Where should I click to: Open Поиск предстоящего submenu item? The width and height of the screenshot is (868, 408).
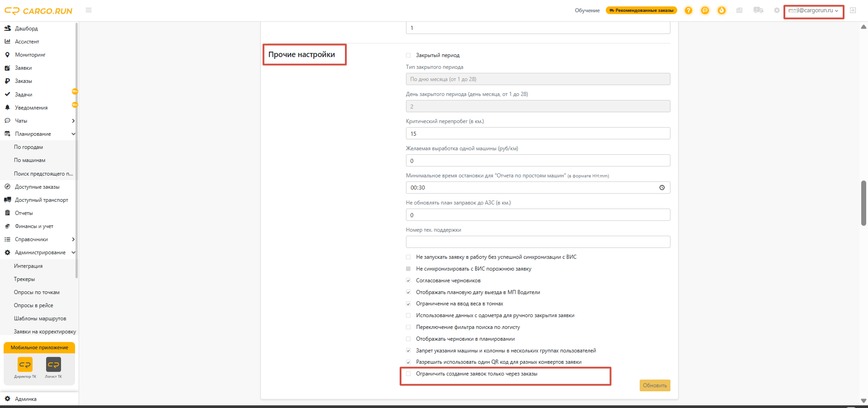coord(43,174)
